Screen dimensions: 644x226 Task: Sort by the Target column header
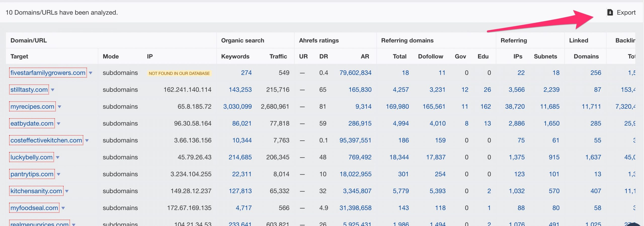point(19,56)
